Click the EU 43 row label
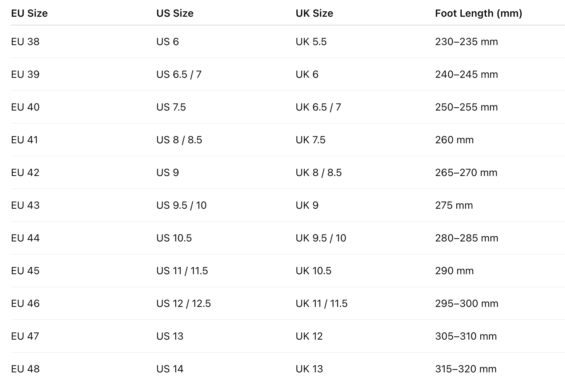 coord(25,205)
